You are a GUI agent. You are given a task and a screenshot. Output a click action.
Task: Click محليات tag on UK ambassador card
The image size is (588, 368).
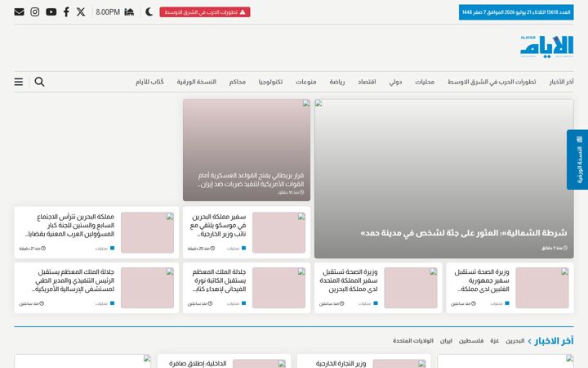pos(367,303)
